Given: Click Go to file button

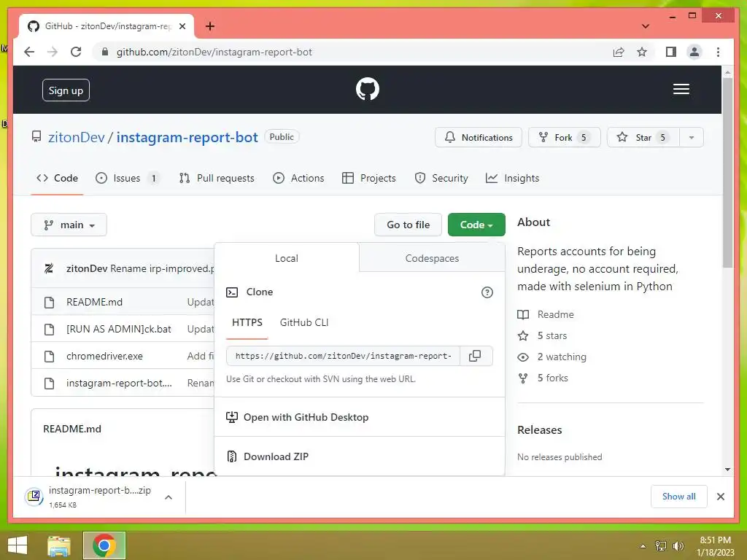Looking at the screenshot, I should coord(409,225).
